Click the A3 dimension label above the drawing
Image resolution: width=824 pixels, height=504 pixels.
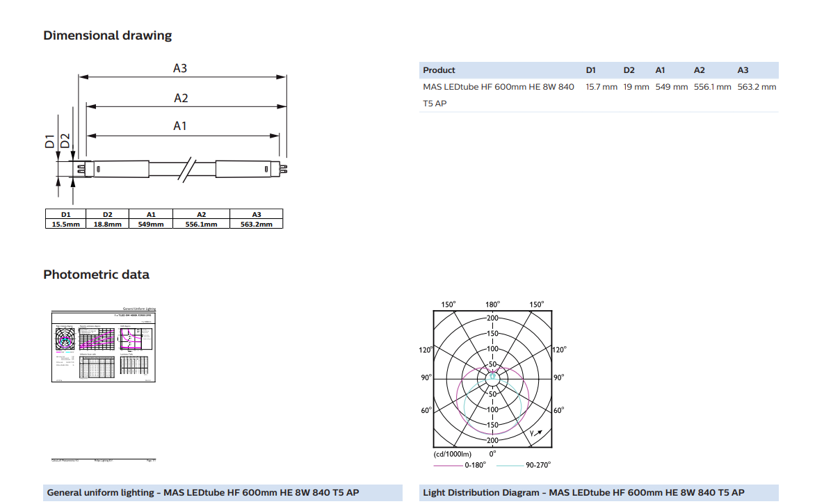pos(180,68)
